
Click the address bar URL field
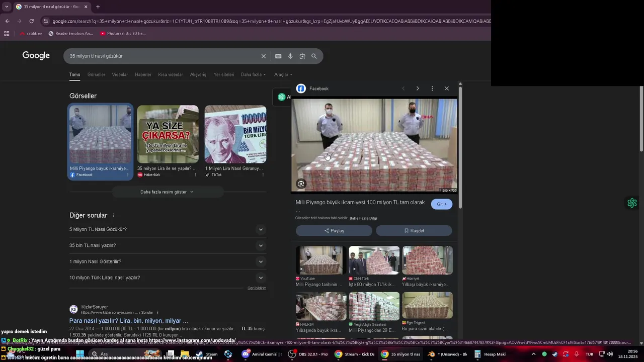pos(271,21)
